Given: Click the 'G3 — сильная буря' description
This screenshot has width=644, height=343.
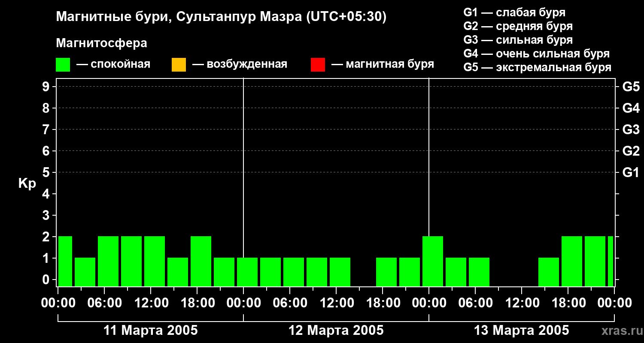Looking at the screenshot, I should [x=518, y=40].
